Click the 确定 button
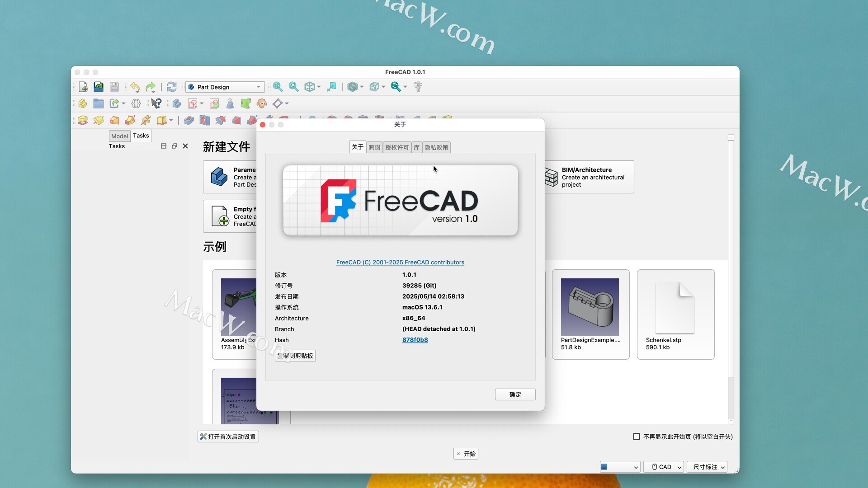Screen dimensions: 868x488 [x=515, y=394]
